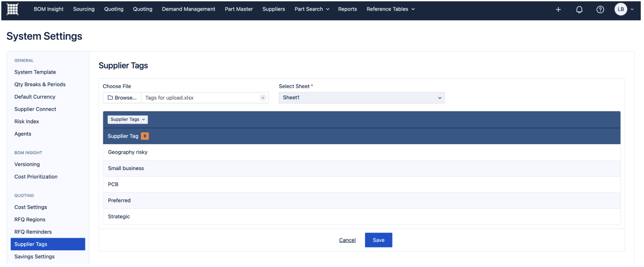Clear the uploaded file with x icon

(x=263, y=98)
